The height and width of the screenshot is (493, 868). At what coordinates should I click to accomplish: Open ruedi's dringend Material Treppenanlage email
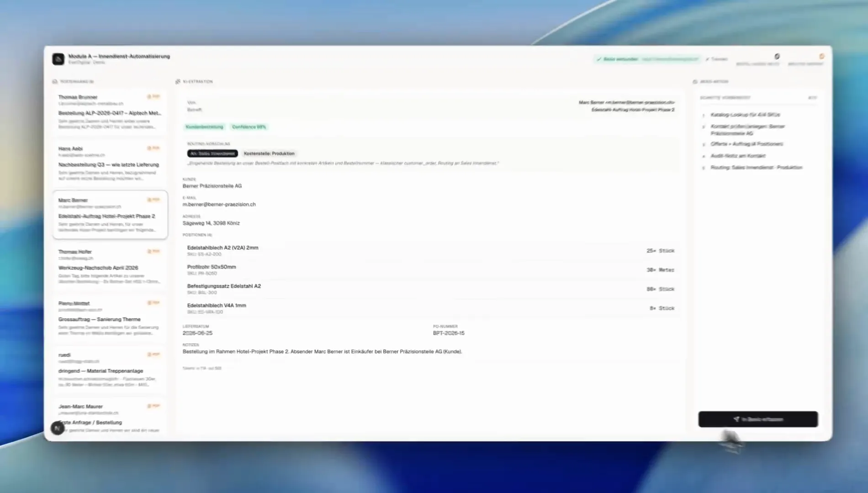coord(110,370)
